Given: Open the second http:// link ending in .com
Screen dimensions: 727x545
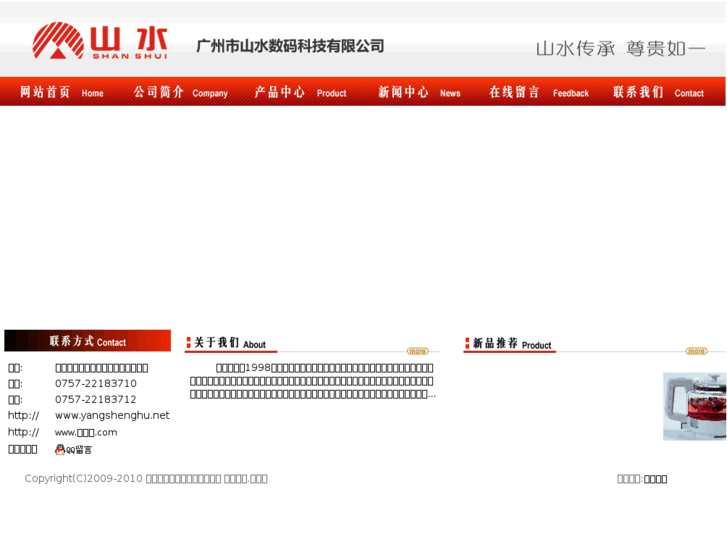Looking at the screenshot, I should [86, 432].
